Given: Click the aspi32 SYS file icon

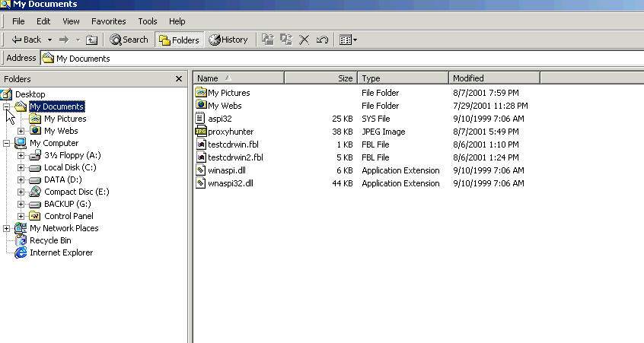Looking at the screenshot, I should 200,118.
